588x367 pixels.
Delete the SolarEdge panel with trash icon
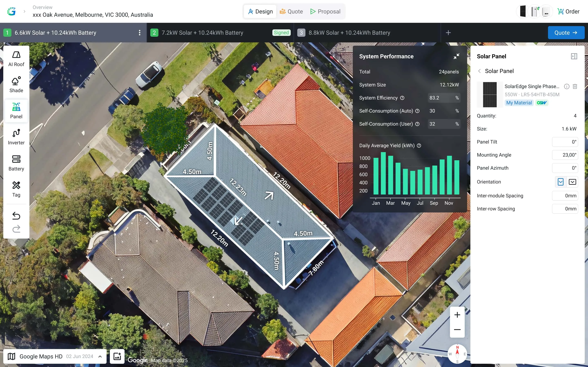pyautogui.click(x=575, y=86)
